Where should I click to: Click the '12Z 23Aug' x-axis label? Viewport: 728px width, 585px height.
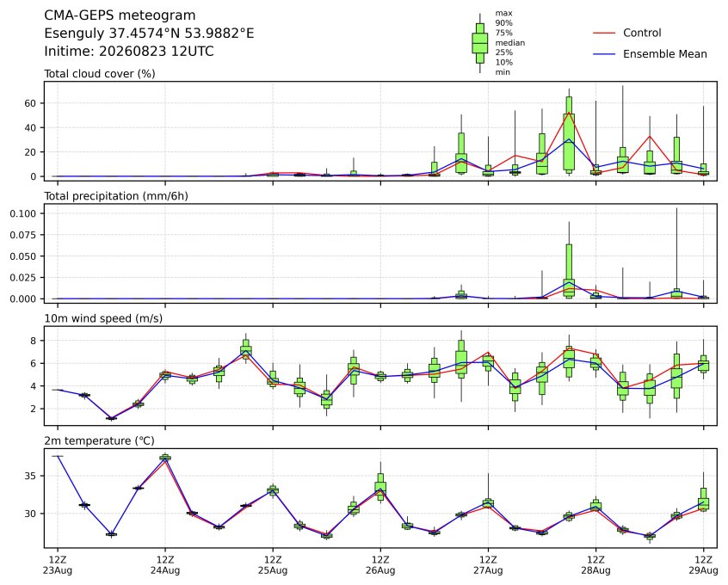tap(58, 565)
